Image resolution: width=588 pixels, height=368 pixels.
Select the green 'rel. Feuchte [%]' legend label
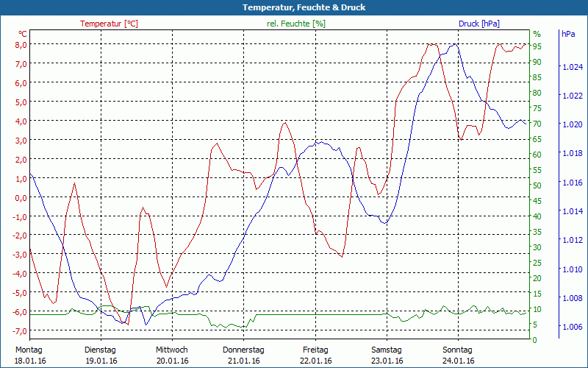[x=295, y=24]
